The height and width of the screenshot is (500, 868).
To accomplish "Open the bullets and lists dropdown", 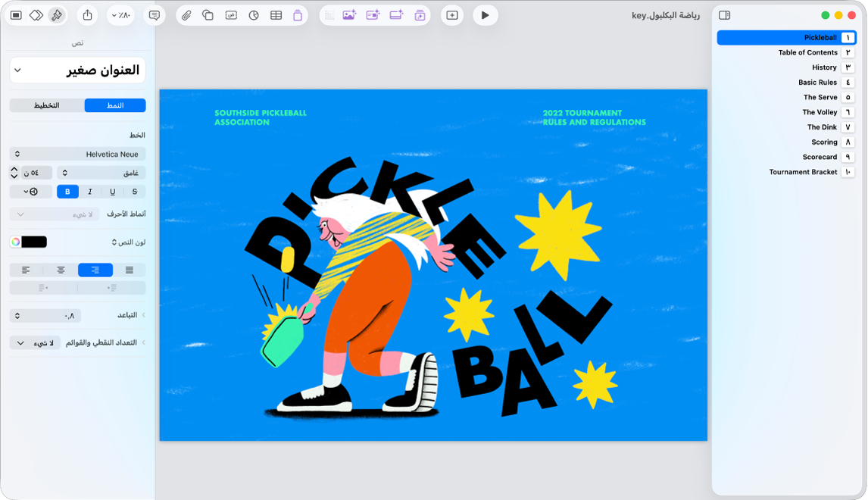I will pos(35,342).
